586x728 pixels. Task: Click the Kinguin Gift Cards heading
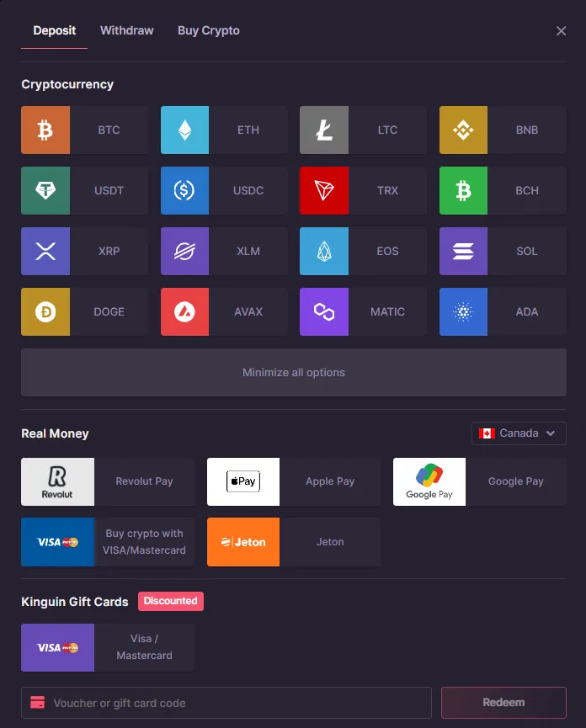tap(75, 602)
